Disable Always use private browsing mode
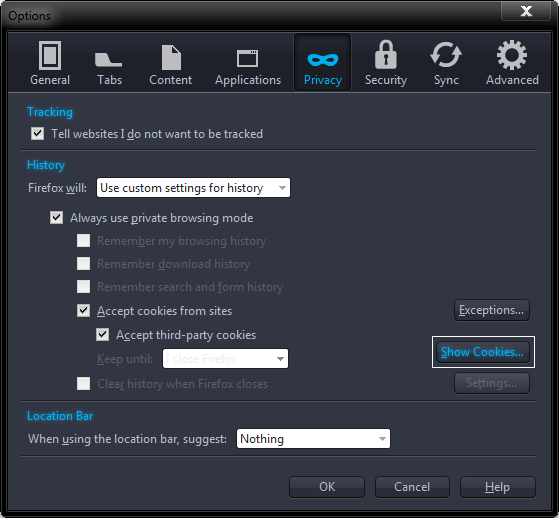This screenshot has width=559, height=518. [56, 217]
